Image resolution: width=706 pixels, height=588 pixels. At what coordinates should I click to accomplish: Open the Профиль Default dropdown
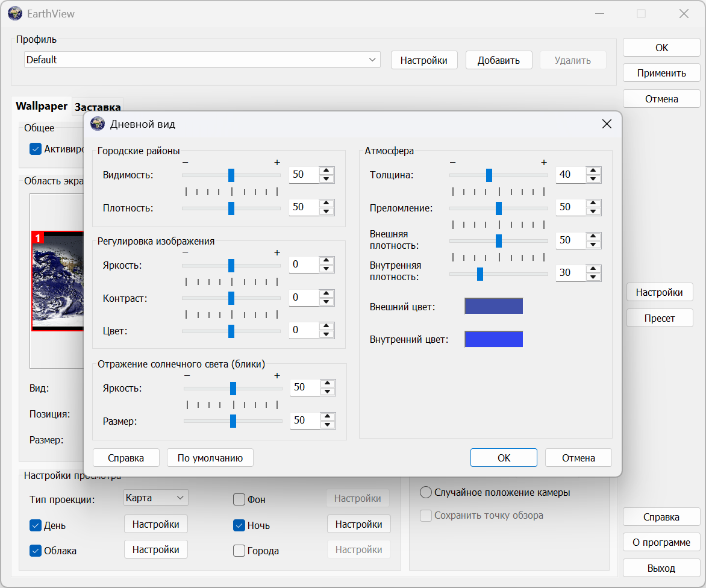[202, 60]
